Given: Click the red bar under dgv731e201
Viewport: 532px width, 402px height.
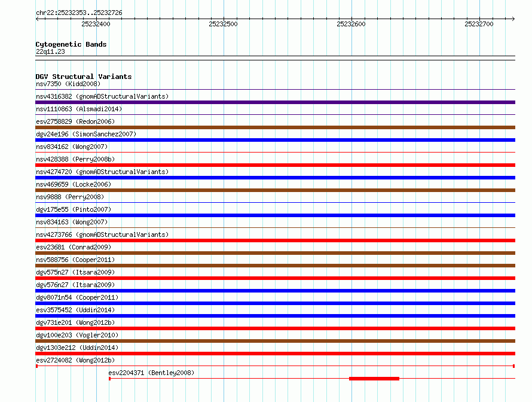Looking at the screenshot, I should [x=275, y=328].
